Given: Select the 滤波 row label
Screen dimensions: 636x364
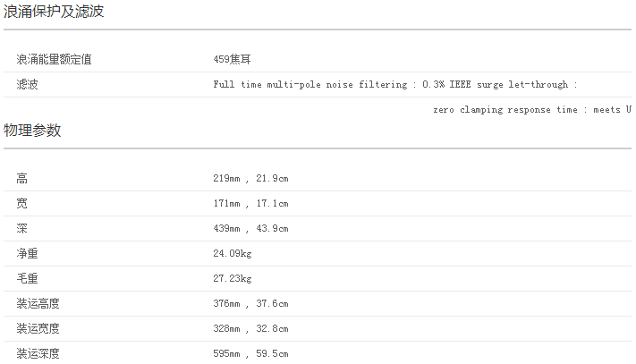Looking at the screenshot, I should 27,85.
